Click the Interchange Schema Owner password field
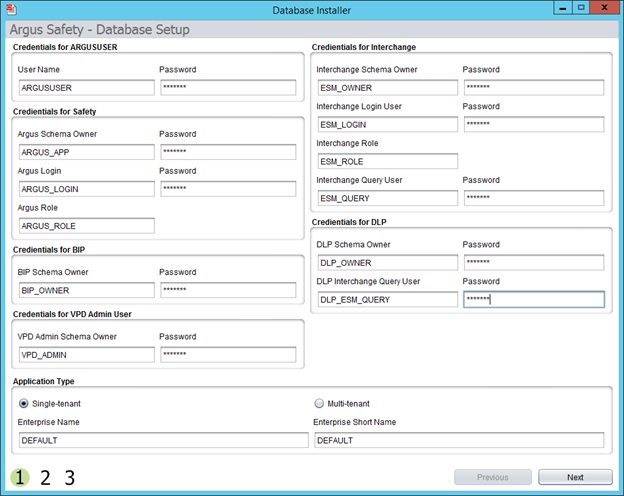This screenshot has height=496, width=624. click(x=534, y=88)
